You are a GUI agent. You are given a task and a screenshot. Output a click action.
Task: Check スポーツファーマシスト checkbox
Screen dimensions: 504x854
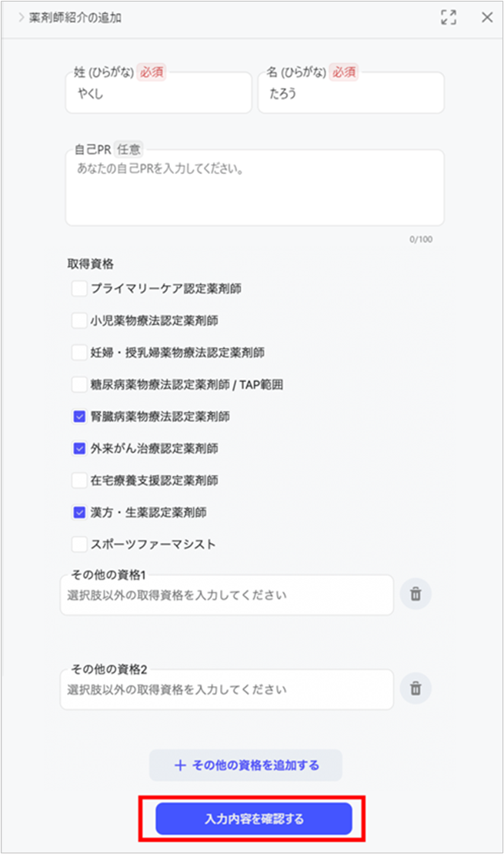pyautogui.click(x=79, y=544)
